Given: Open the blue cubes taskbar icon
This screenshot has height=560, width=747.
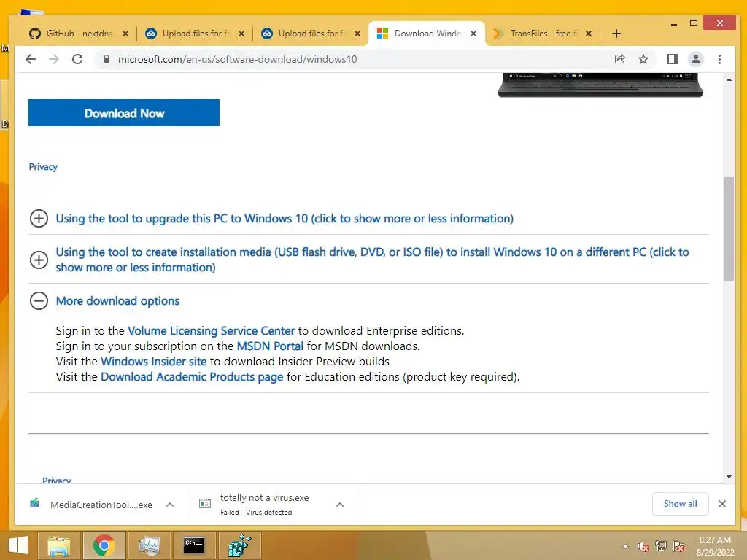Looking at the screenshot, I should 239,545.
